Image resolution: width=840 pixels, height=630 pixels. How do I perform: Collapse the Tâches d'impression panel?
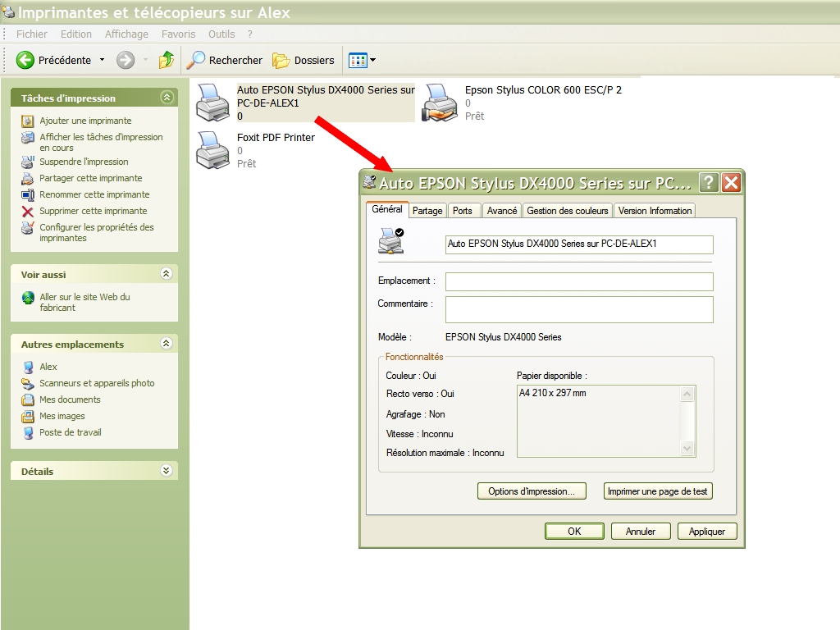tap(167, 97)
